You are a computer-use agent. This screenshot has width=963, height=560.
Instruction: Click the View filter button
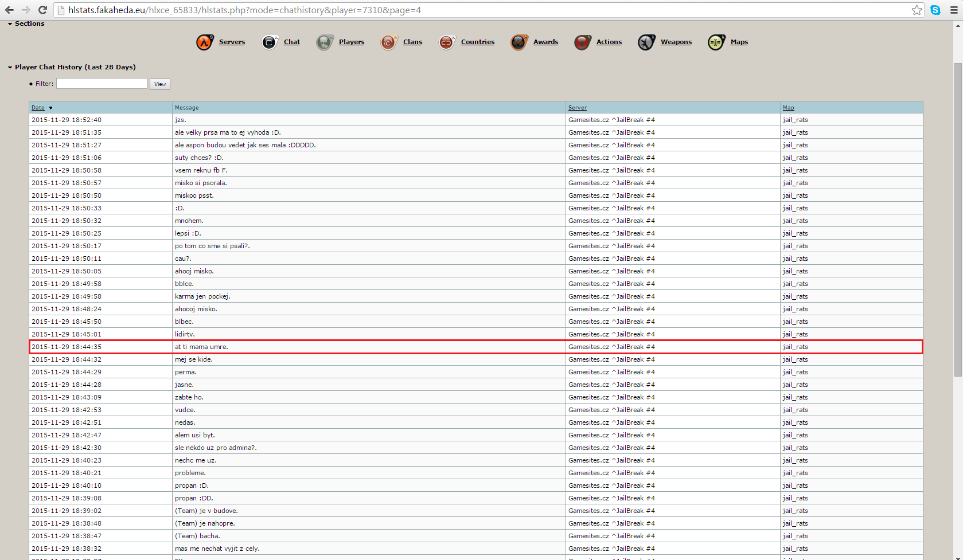160,84
